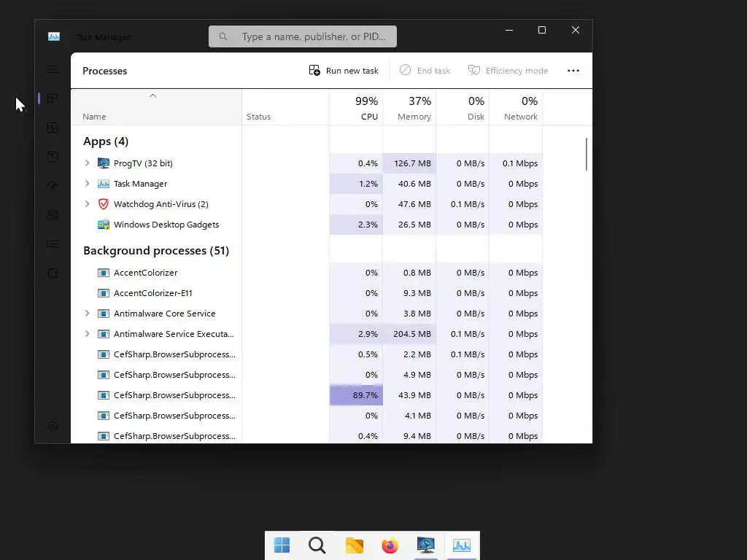Click the 204.5 MB memory cell
Image resolution: width=747 pixels, height=560 pixels.
click(409, 334)
